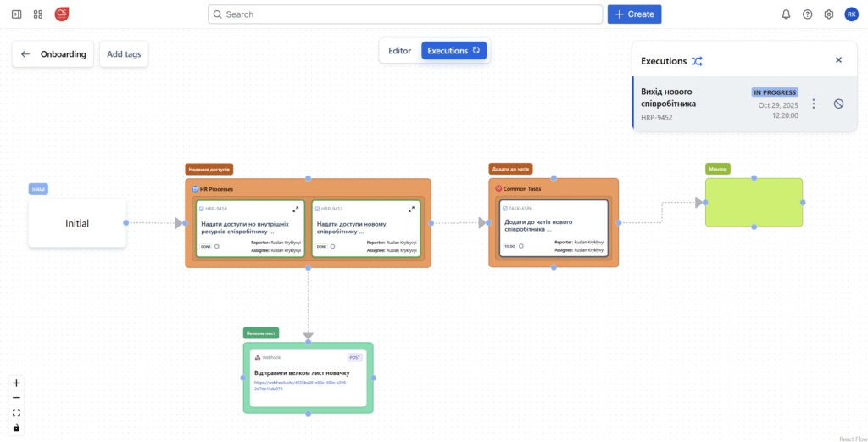
Task: Click the zoom in plus control
Action: tap(16, 383)
